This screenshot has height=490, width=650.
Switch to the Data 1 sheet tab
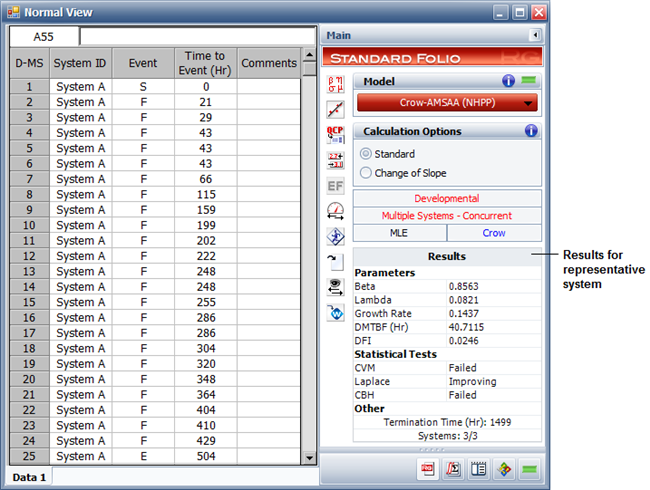tap(29, 477)
